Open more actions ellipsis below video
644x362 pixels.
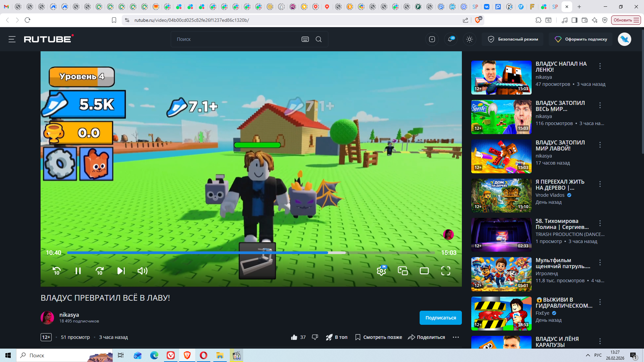coord(455,337)
